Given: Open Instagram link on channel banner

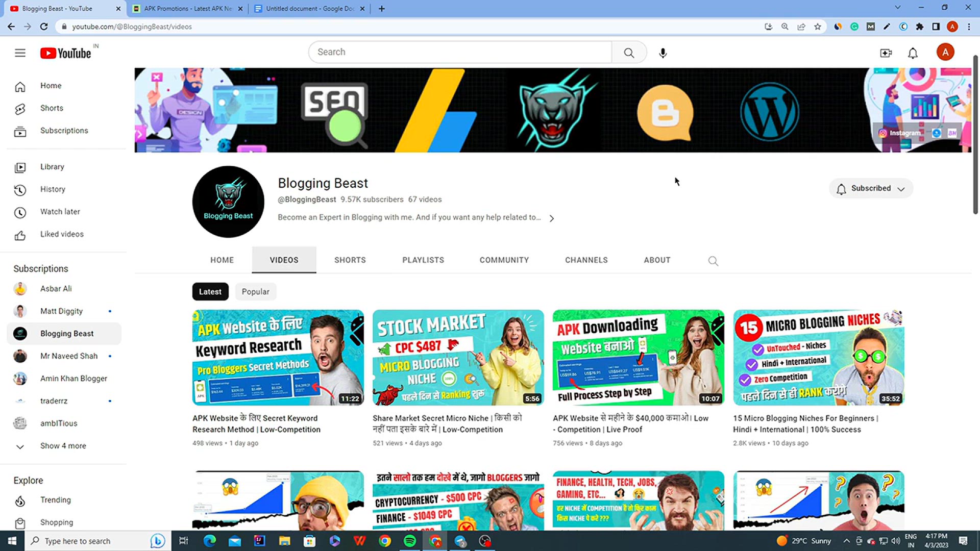Looking at the screenshot, I should click(x=900, y=133).
